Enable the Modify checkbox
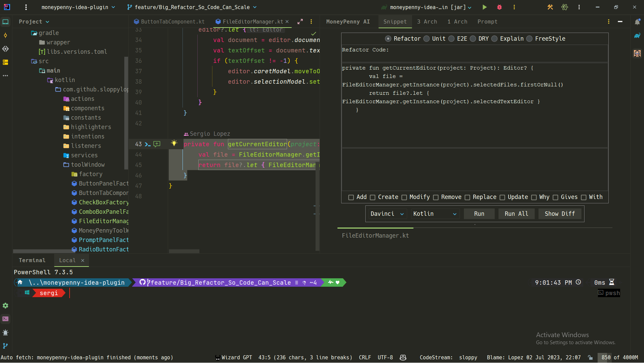Viewport: 644px width, 363px height. [x=404, y=197]
